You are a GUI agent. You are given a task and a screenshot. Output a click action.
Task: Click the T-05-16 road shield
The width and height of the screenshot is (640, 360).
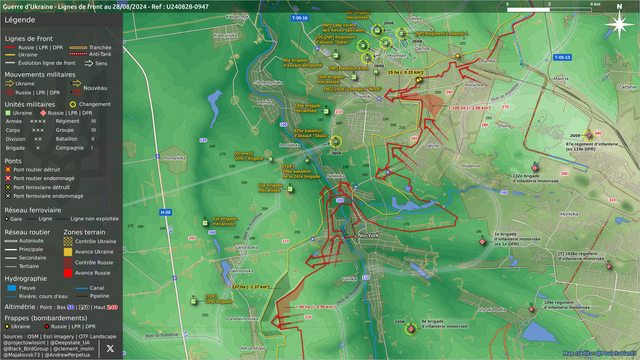pyautogui.click(x=300, y=18)
